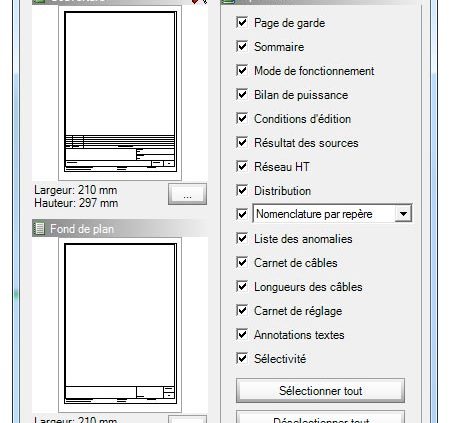This screenshot has height=423, width=450.
Task: Click the browse button beside Largeur 210 mm
Action: 187,194
